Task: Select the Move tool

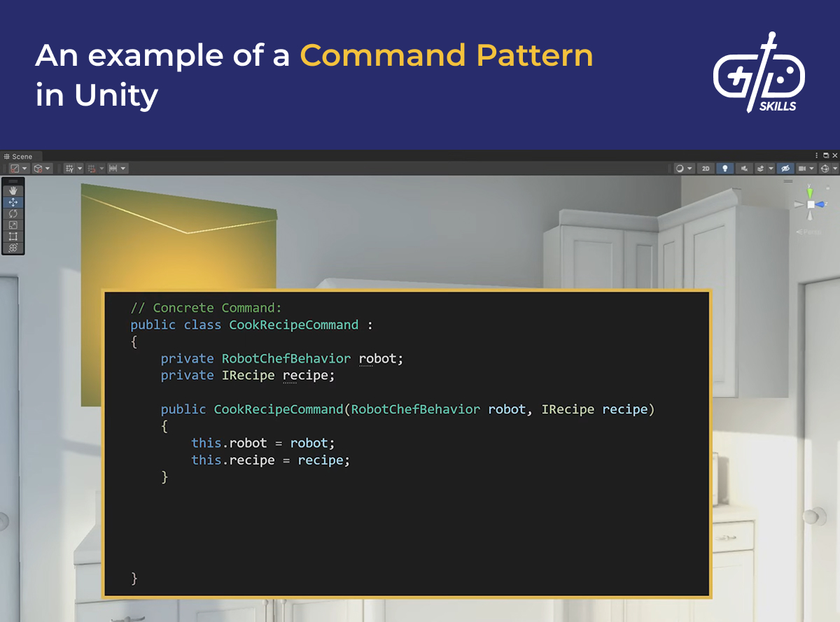Action: pyautogui.click(x=13, y=202)
